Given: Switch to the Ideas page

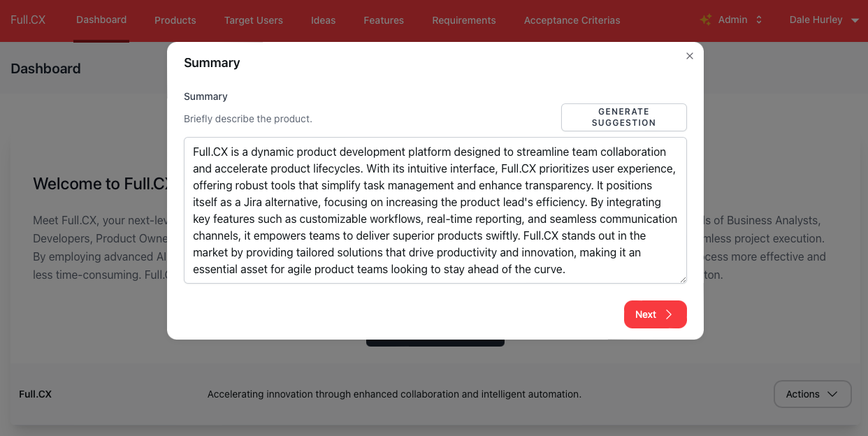Looking at the screenshot, I should [x=324, y=20].
